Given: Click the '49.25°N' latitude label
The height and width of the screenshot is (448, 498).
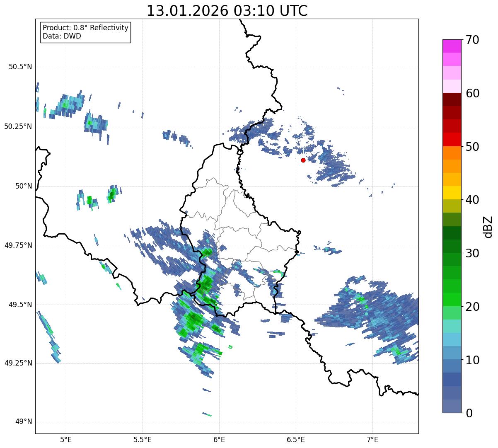Looking at the screenshot, I should 18,363.
